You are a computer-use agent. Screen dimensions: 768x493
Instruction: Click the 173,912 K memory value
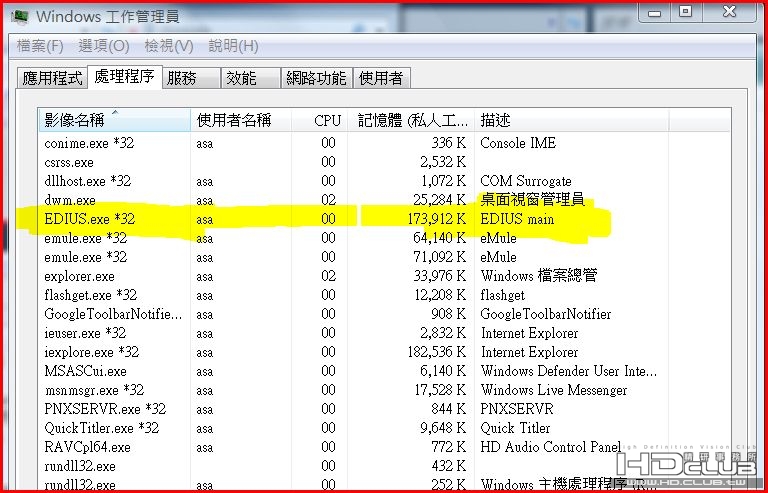click(437, 219)
